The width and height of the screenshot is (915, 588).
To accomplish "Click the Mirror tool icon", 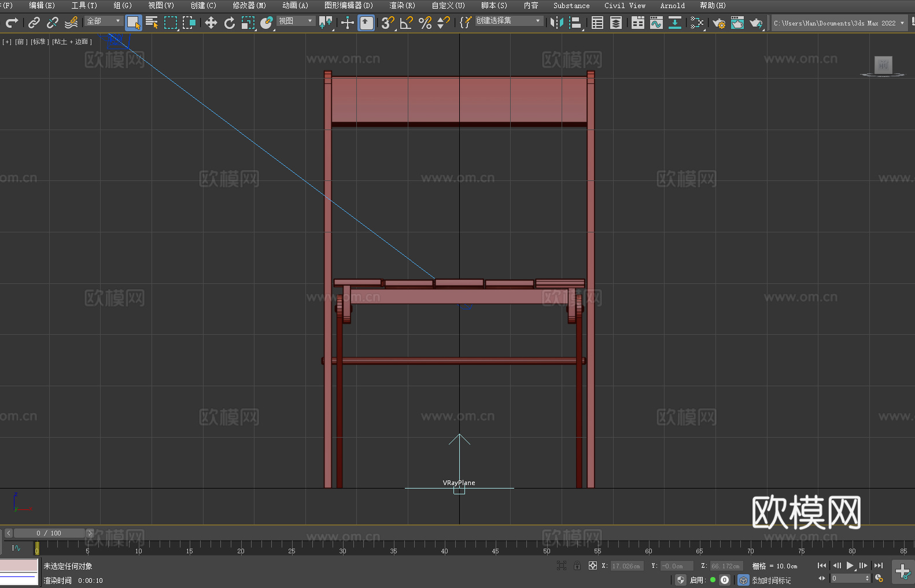I will click(556, 23).
